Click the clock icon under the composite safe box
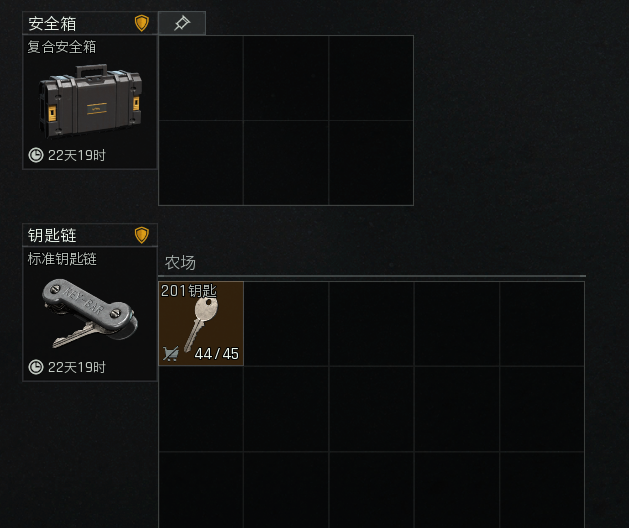629x528 pixels. [x=36, y=155]
